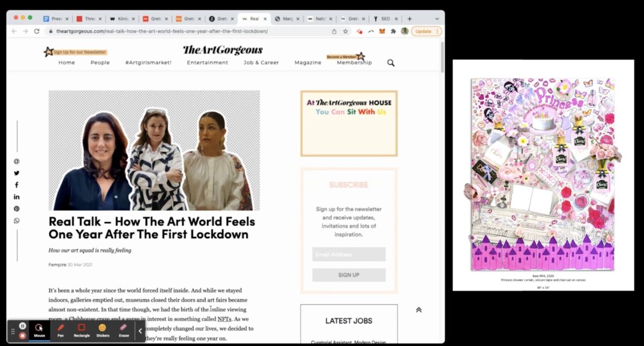Click the 'SUBSCRIBE' heading text
This screenshot has height=346, width=644.
pos(349,185)
